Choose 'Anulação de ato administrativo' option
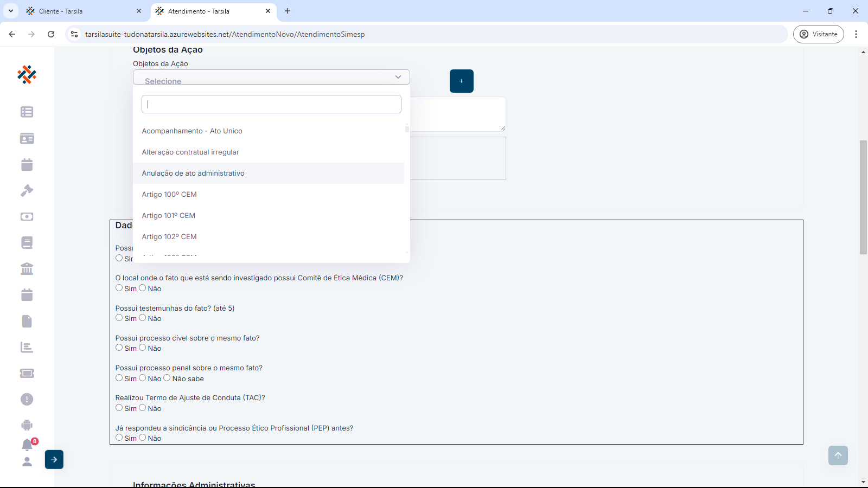 coord(193,174)
